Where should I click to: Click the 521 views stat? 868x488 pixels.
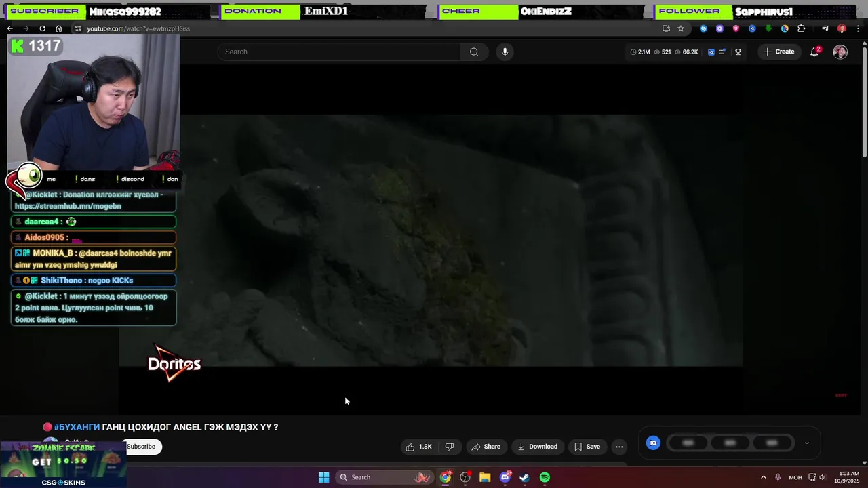point(662,52)
